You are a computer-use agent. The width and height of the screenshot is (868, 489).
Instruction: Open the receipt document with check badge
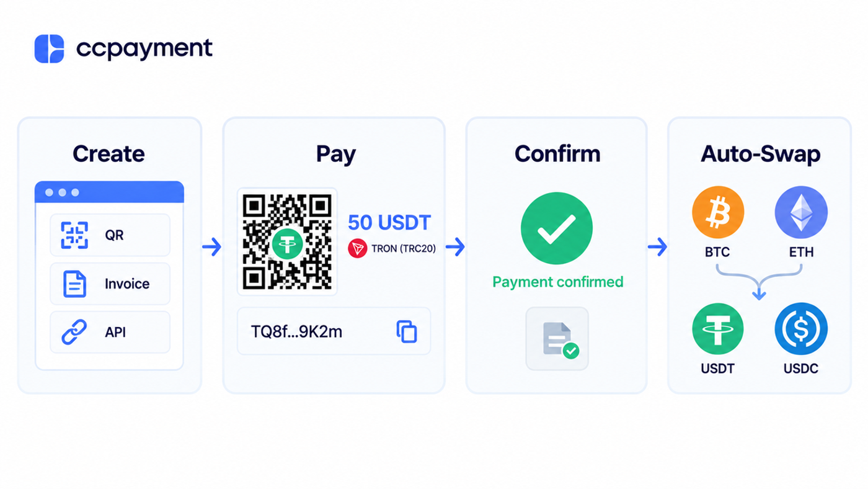[x=557, y=339]
